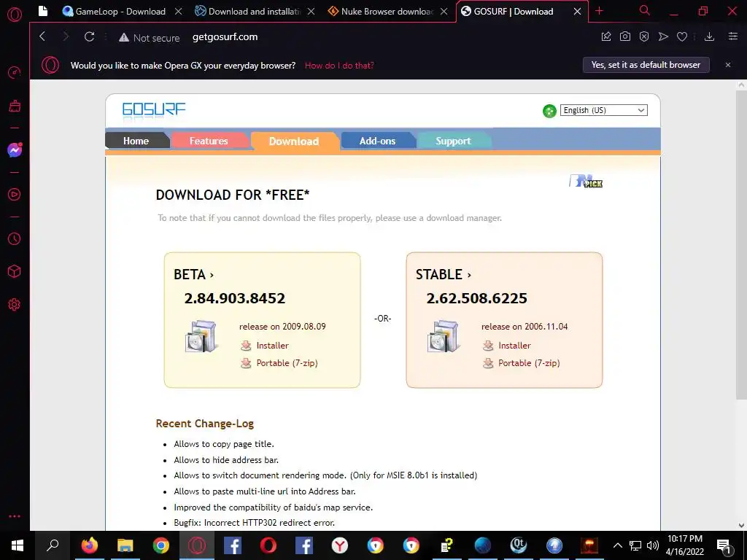
Task: Open GX Control speedometer in sidebar
Action: tap(15, 73)
